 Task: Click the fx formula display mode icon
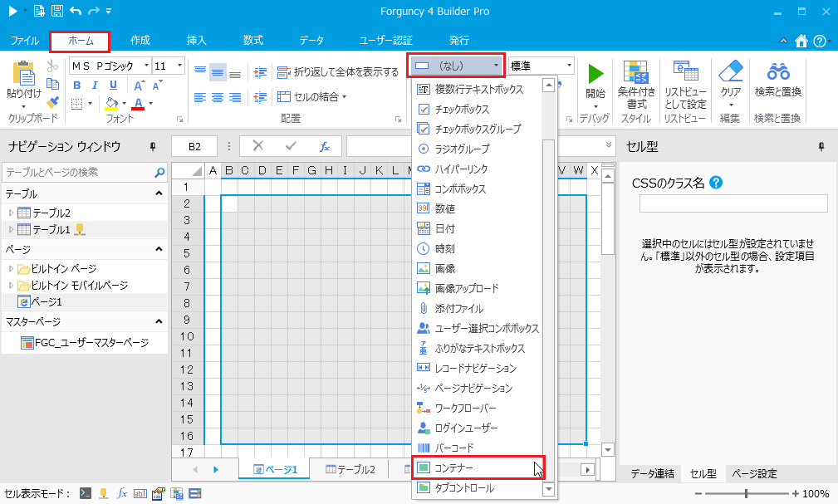[122, 493]
